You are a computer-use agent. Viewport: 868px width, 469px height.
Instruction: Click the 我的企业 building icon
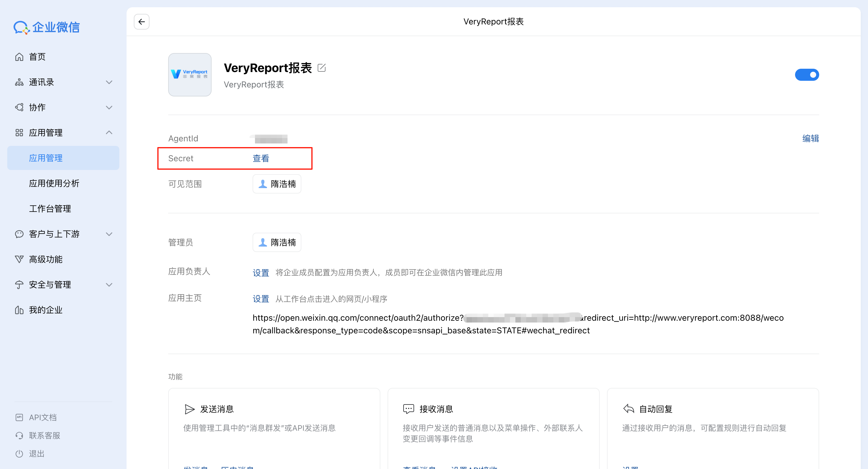[19, 310]
